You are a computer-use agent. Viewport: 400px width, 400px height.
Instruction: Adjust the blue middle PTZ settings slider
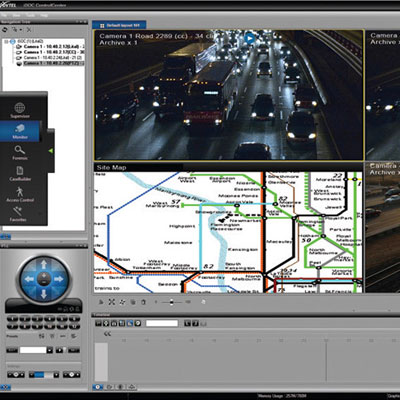[x=44, y=375]
